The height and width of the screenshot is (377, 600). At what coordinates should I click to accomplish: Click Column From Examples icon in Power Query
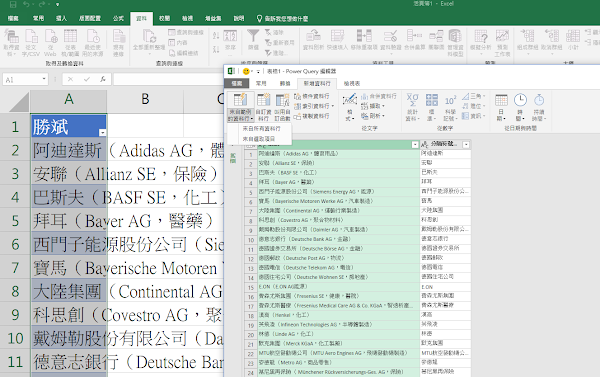[240, 100]
